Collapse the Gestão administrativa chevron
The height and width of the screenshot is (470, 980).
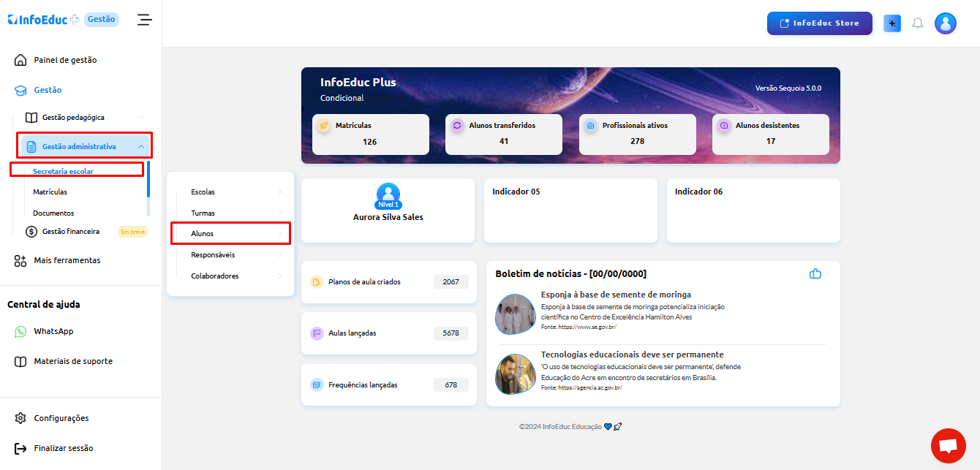coord(141,147)
